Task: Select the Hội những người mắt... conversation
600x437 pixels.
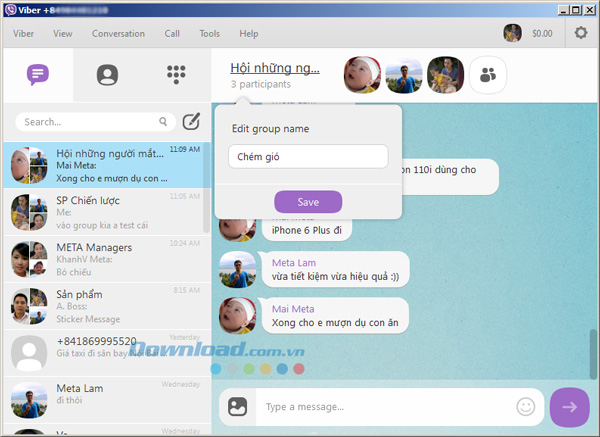Action: [103, 165]
